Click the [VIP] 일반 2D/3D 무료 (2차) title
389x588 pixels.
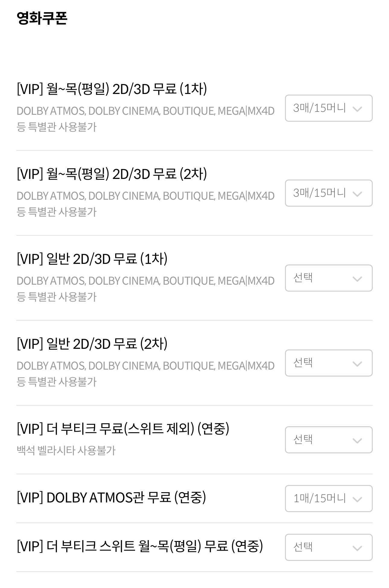tap(92, 344)
